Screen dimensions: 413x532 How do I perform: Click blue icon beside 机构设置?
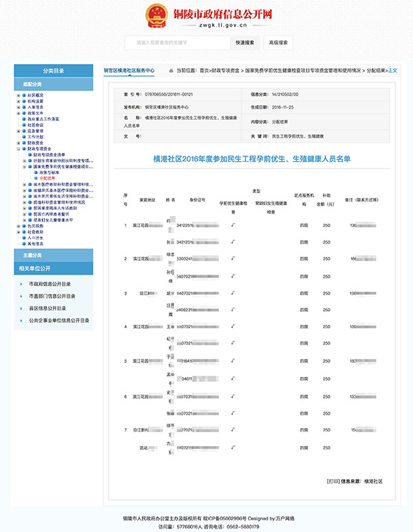tap(24, 101)
